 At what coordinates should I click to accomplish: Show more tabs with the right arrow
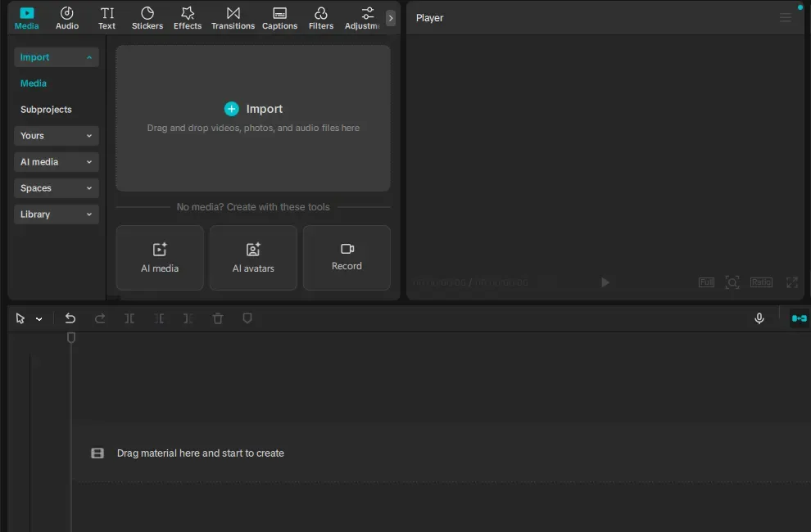click(x=391, y=18)
